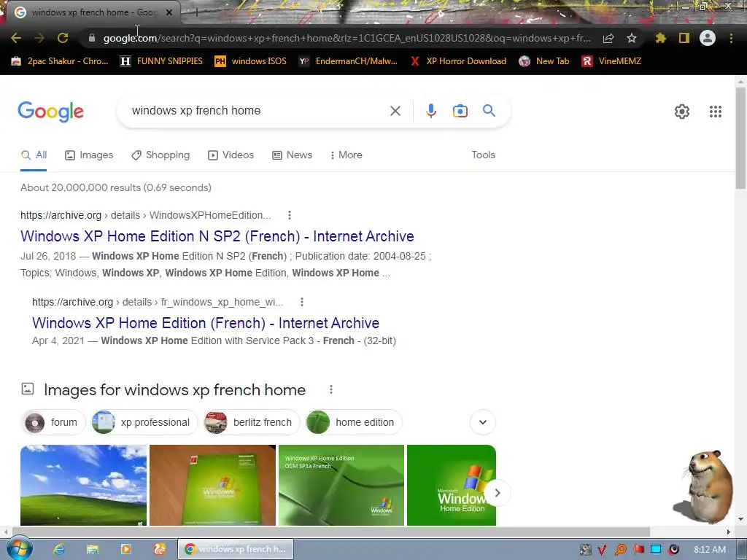
Task: Open FUNNY SNIPPIES bookmark
Action: [x=161, y=61]
